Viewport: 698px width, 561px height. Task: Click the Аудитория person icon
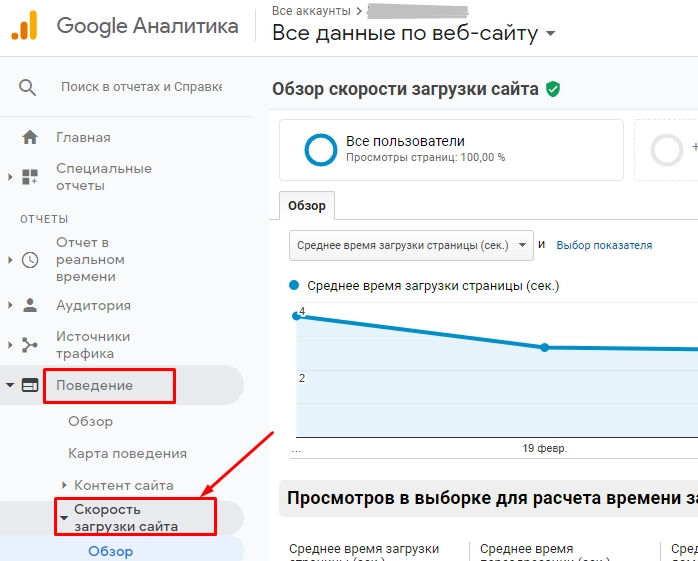[x=30, y=305]
